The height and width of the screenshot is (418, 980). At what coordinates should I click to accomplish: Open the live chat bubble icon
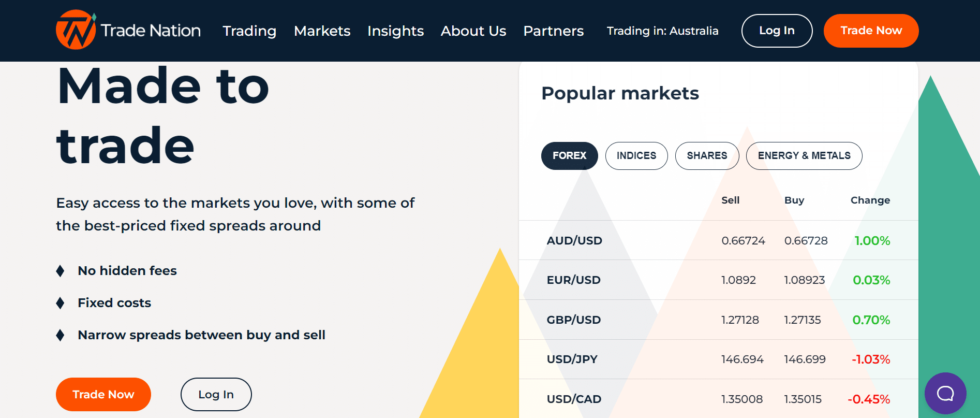(x=945, y=394)
